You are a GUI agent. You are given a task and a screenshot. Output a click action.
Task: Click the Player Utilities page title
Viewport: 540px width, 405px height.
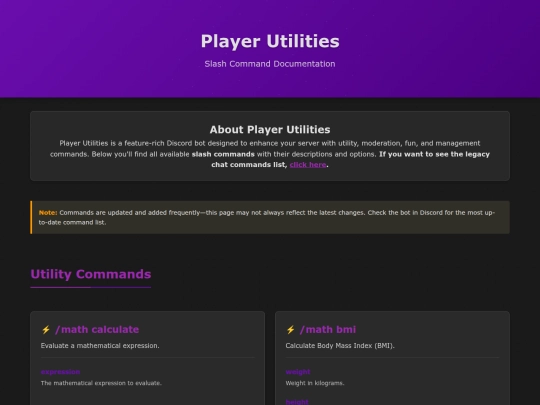270,41
